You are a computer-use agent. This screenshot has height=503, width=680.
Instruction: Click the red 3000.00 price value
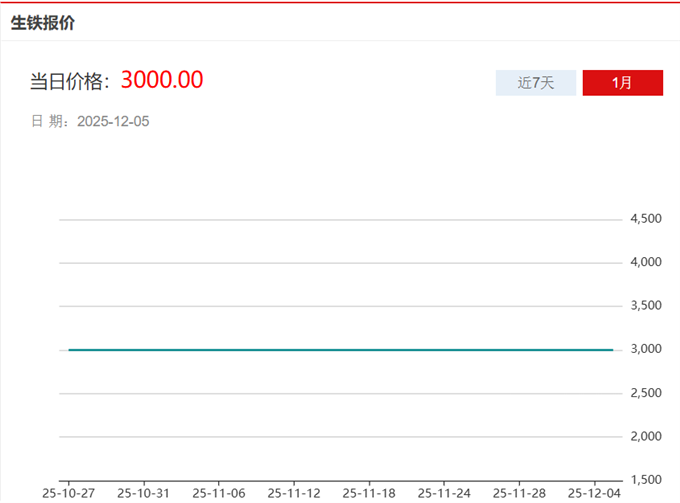pos(162,80)
